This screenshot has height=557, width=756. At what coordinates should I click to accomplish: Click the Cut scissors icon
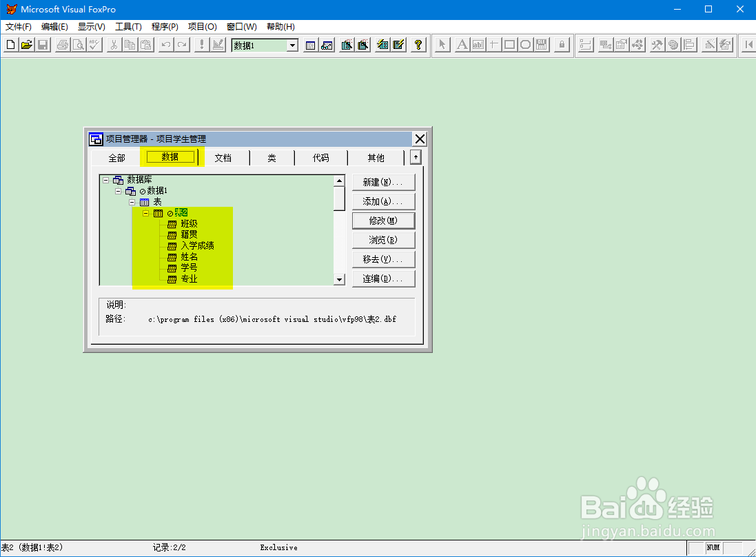(x=114, y=45)
